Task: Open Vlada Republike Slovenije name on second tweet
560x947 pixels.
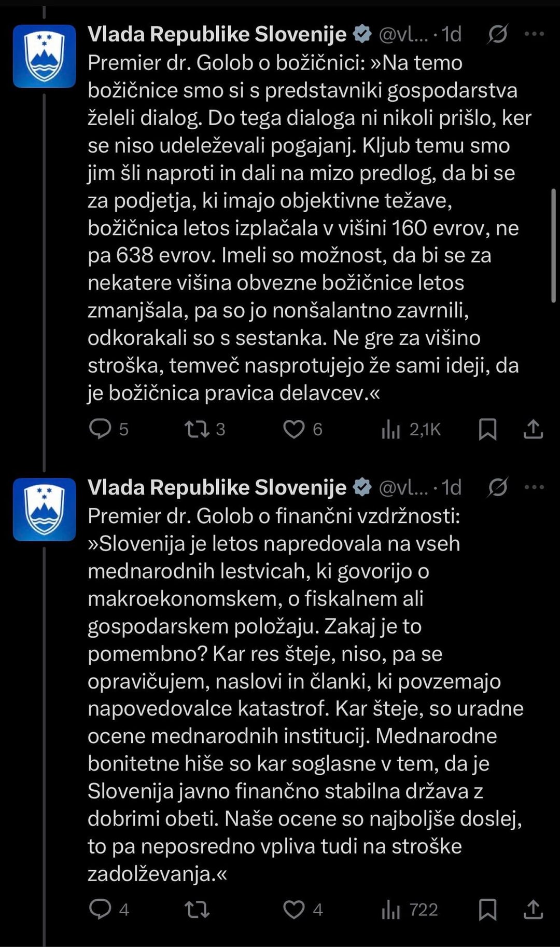Action: pyautogui.click(x=217, y=487)
